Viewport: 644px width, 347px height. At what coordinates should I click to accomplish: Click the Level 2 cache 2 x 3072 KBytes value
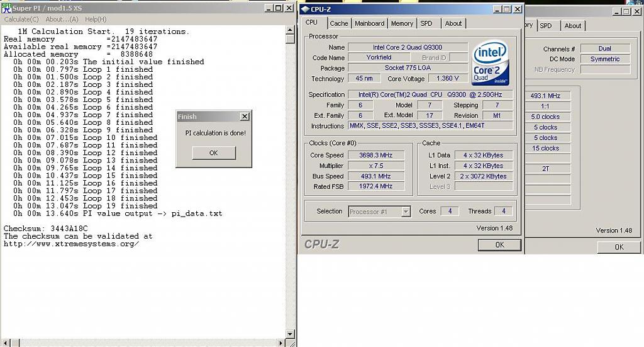(484, 176)
